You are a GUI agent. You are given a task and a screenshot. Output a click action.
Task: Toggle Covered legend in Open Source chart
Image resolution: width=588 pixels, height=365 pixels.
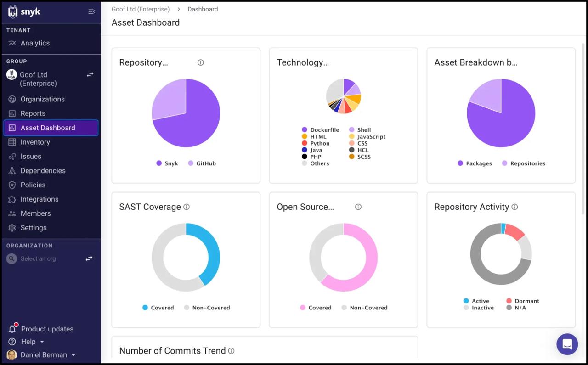click(x=316, y=308)
